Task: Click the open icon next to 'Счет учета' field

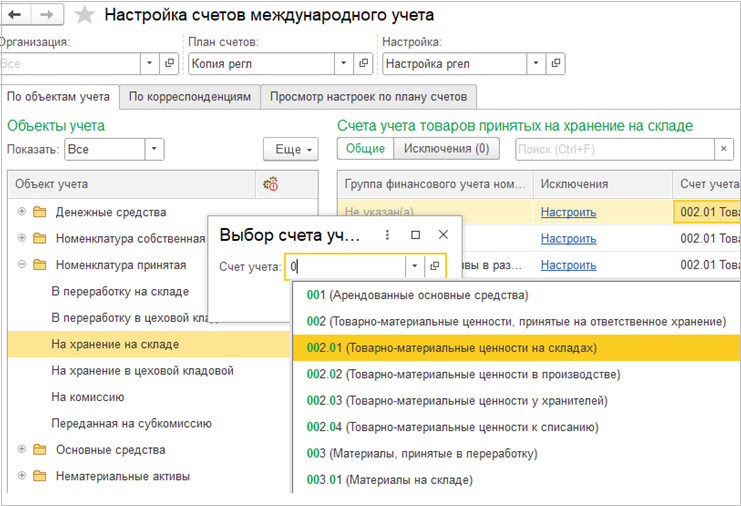Action: [x=435, y=267]
